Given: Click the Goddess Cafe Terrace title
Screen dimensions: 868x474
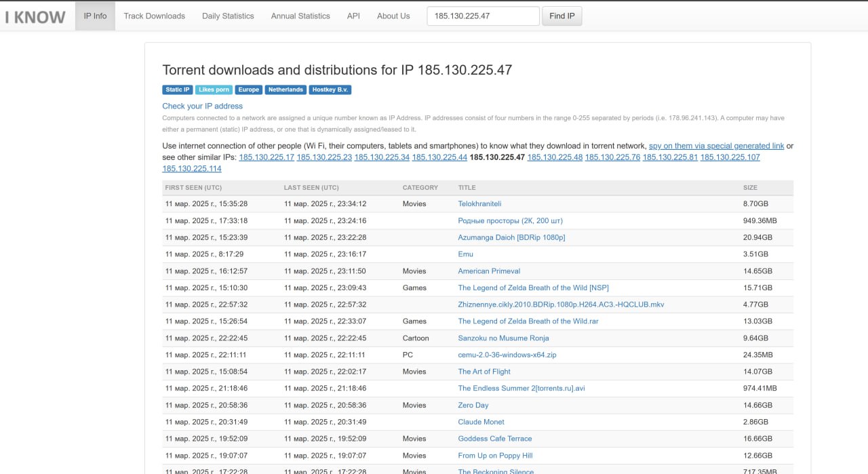Looking at the screenshot, I should 494,439.
